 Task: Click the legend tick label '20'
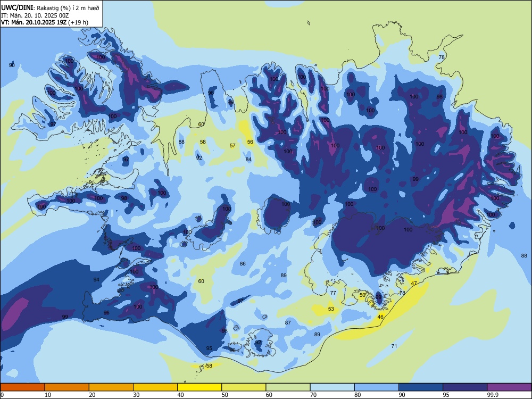pyautogui.click(x=92, y=395)
